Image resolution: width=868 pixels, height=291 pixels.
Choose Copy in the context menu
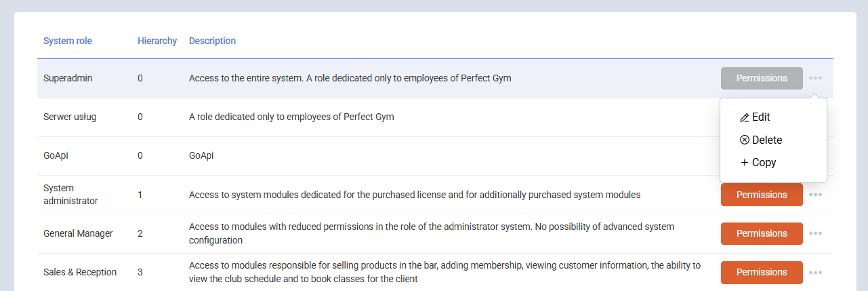tap(764, 163)
